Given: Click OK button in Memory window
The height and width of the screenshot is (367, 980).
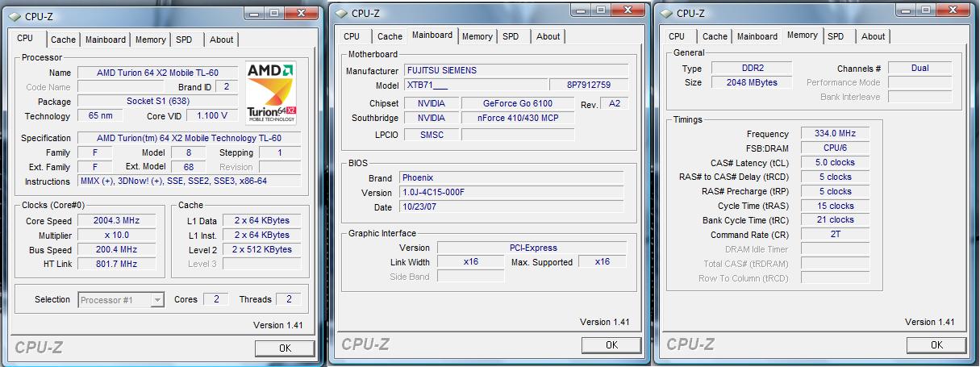Looking at the screenshot, I should (936, 345).
